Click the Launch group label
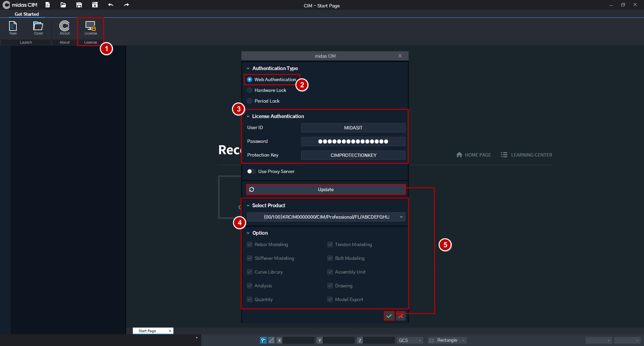 tap(26, 42)
